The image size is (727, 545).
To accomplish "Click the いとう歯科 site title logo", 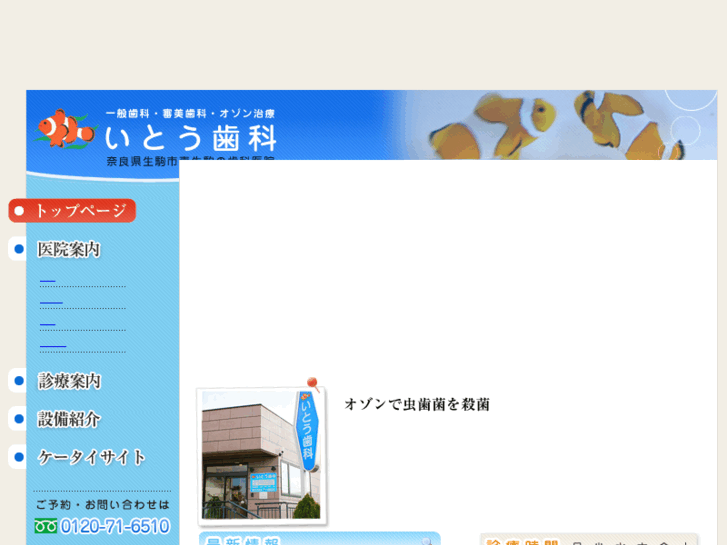I will point(191,138).
